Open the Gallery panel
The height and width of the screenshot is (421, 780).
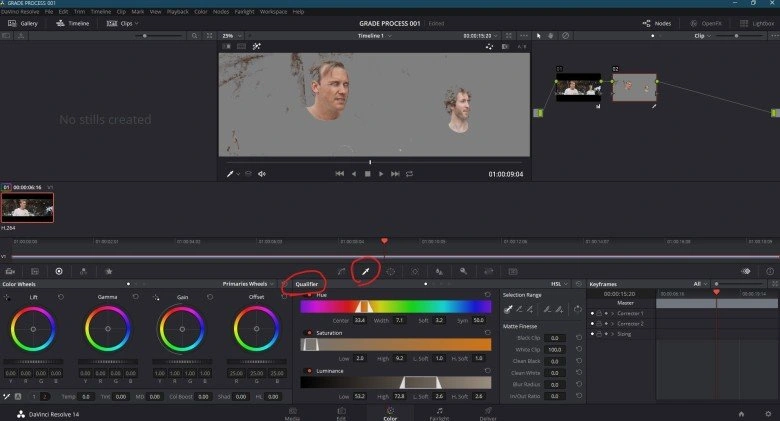pyautogui.click(x=23, y=23)
